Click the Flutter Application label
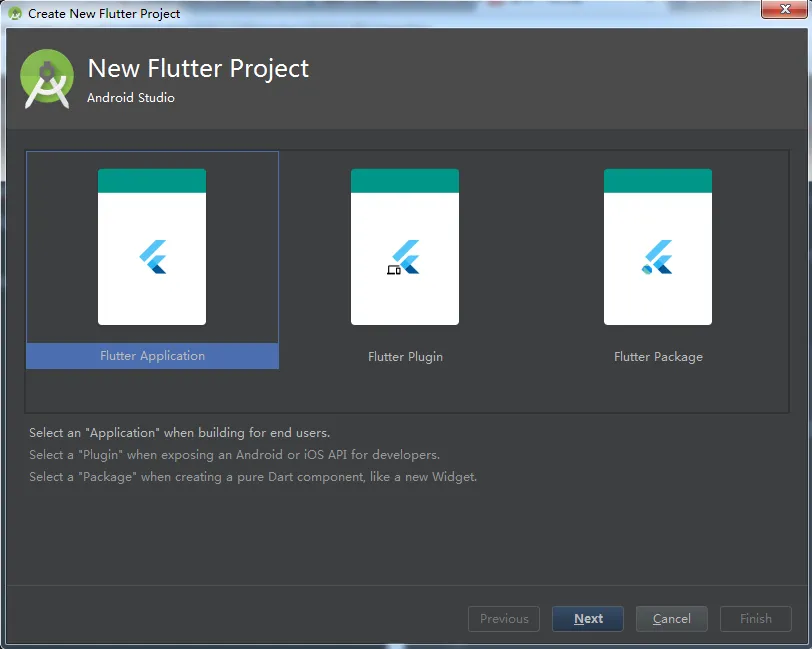 [152, 356]
